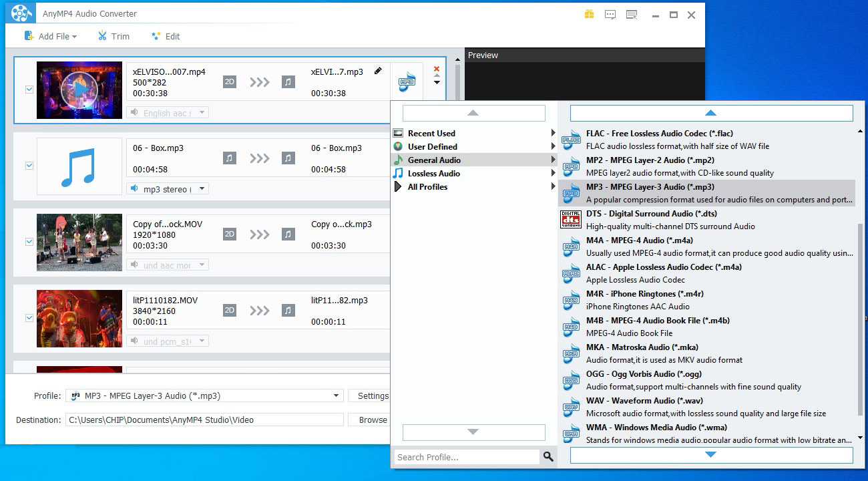The height and width of the screenshot is (481, 868).
Task: Click the output name litP11...82.mp3
Action: (x=339, y=300)
